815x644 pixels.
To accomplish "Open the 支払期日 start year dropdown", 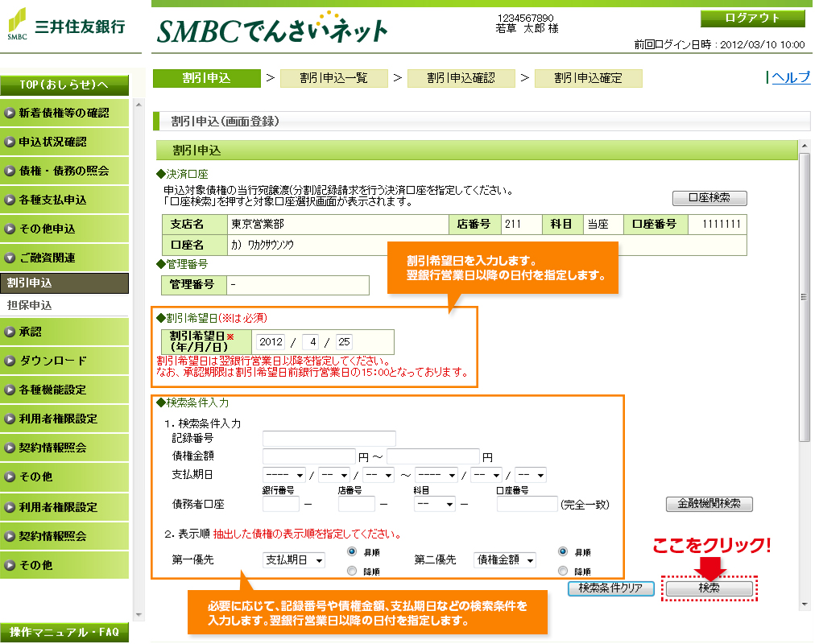I will pyautogui.click(x=284, y=475).
